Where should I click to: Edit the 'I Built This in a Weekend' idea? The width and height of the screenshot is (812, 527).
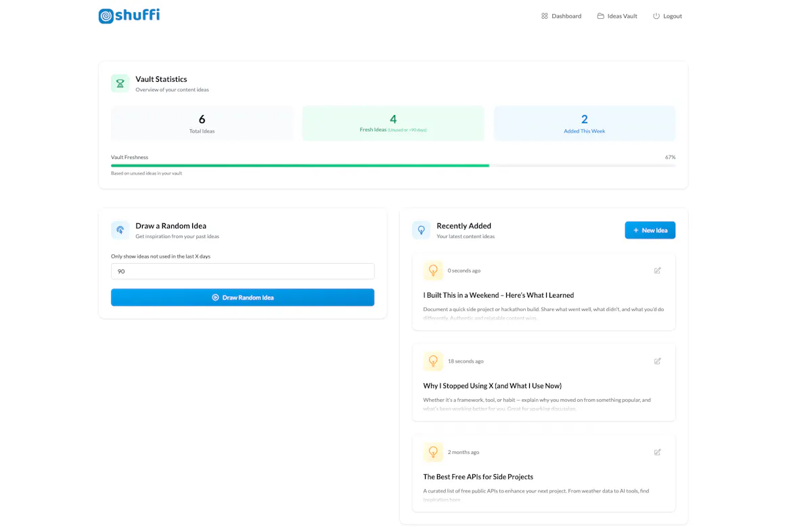(657, 271)
